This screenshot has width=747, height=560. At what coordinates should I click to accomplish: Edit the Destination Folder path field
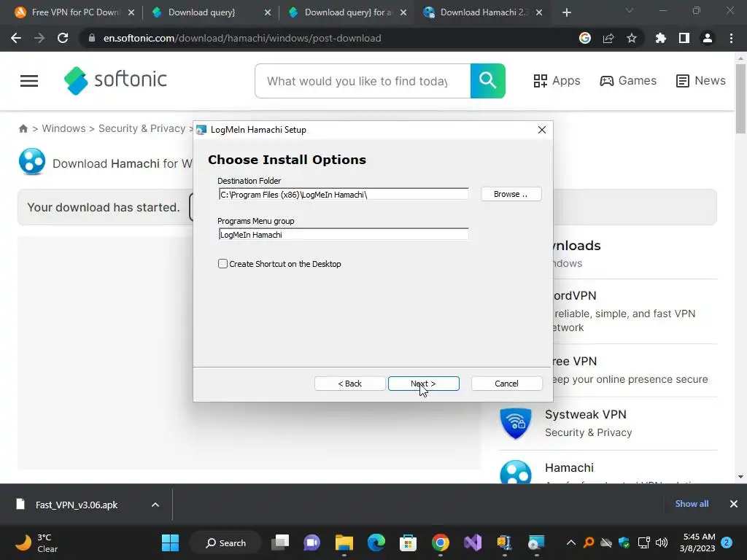click(344, 194)
